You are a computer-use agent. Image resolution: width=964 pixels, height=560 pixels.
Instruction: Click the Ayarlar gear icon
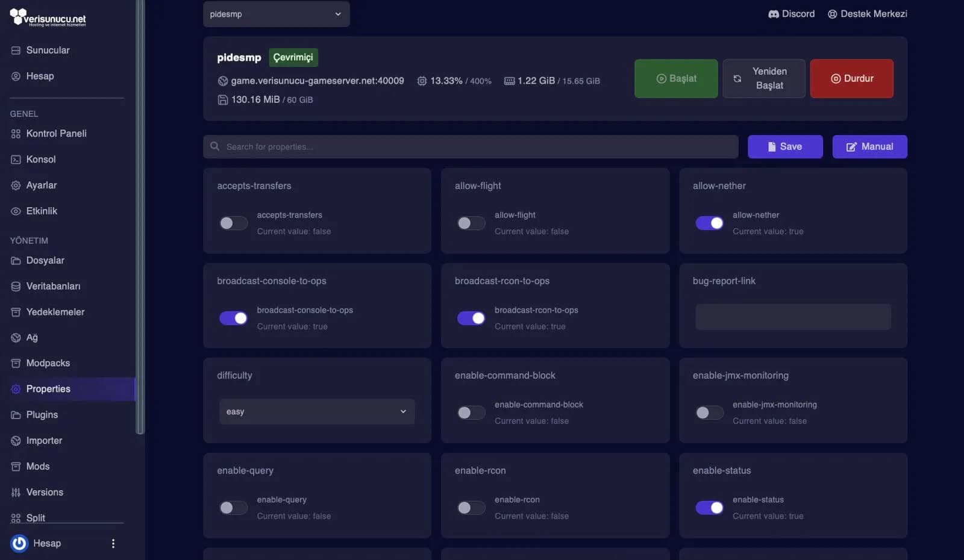point(16,185)
